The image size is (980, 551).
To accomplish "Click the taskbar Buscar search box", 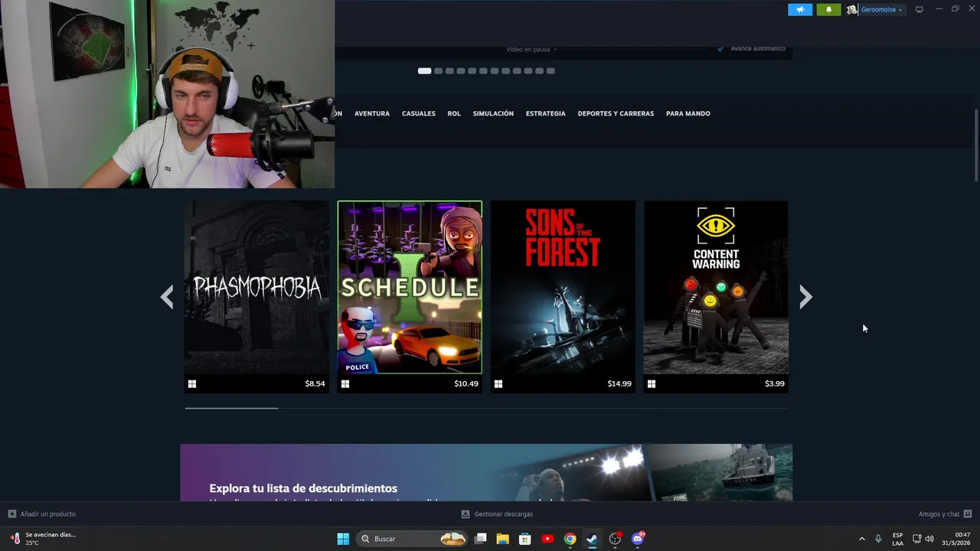I will coord(412,539).
